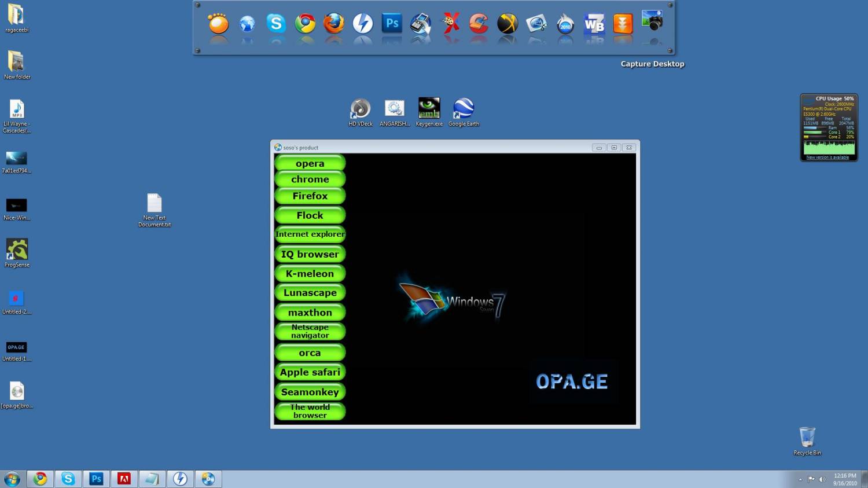Select the Netscape navigator button

(x=310, y=331)
